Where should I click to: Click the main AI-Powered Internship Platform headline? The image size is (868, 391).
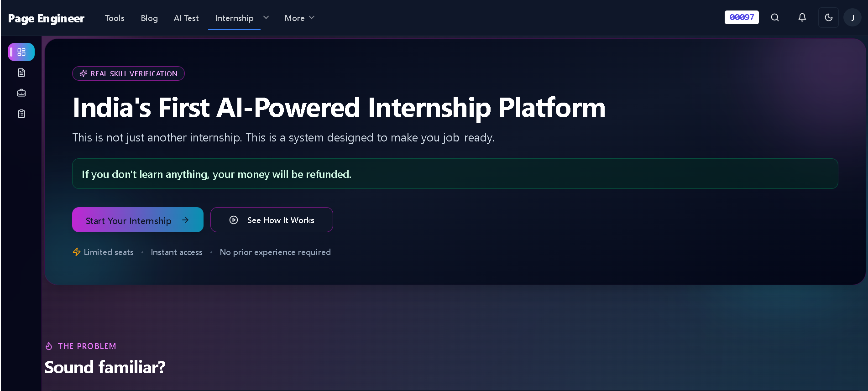(x=339, y=108)
